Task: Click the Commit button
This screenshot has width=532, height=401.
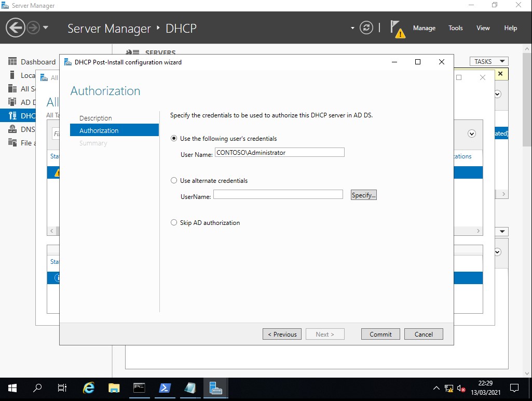Action: (x=380, y=334)
